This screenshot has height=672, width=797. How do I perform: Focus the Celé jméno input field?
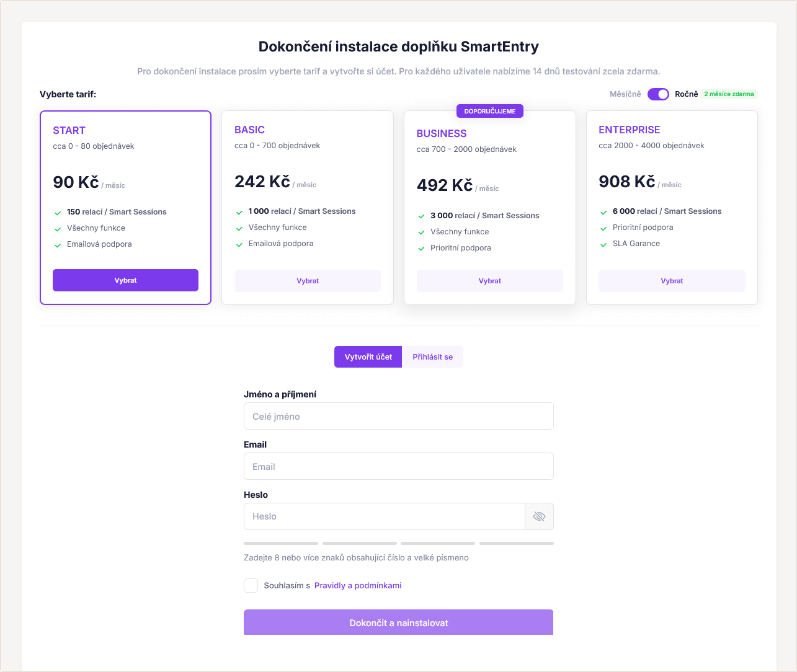click(398, 417)
